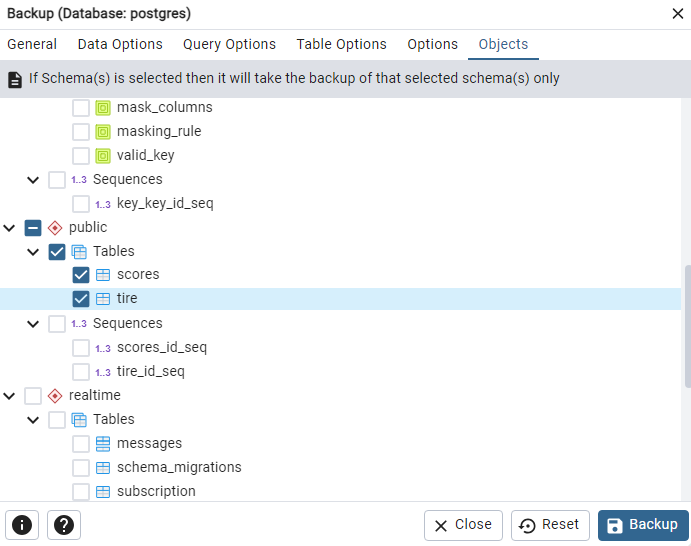Image resolution: width=691 pixels, height=546 pixels.
Task: Check the scores_id_seq sequence checkbox
Action: pos(81,348)
